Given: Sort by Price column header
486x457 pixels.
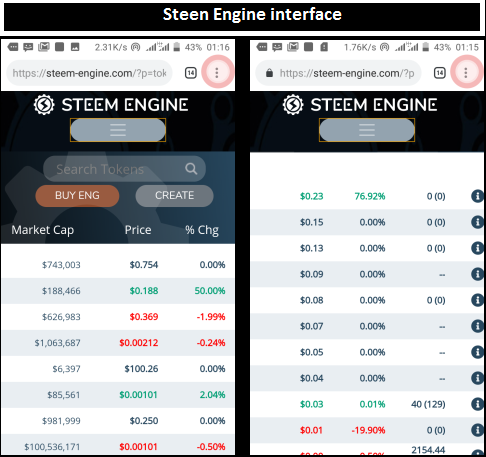Looking at the screenshot, I should point(138,230).
